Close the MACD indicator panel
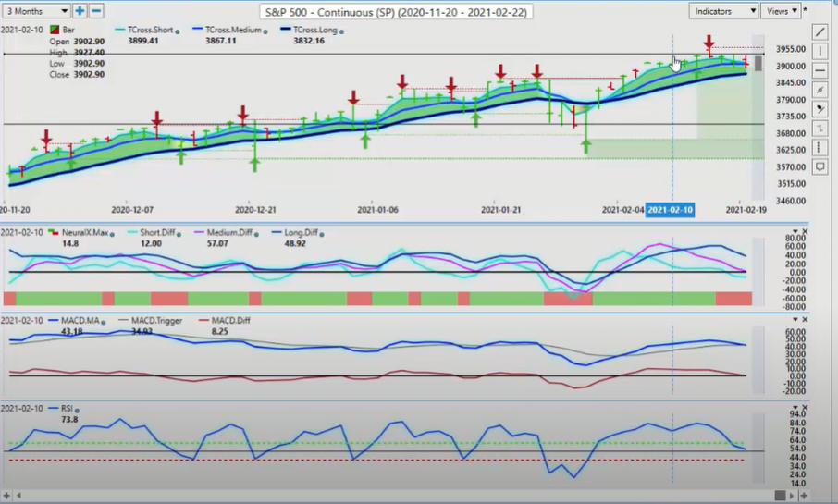This screenshot has width=838, height=504. pos(805,320)
